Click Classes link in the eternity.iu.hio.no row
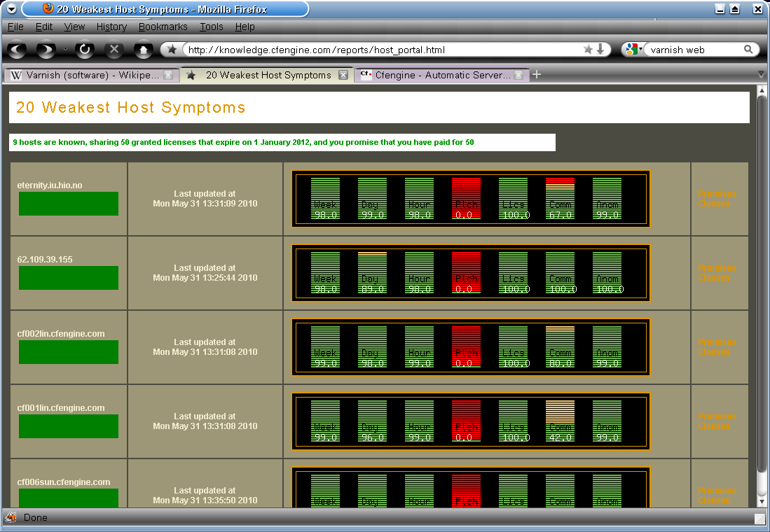Screen dimensions: 770x532 pyautogui.click(x=714, y=204)
